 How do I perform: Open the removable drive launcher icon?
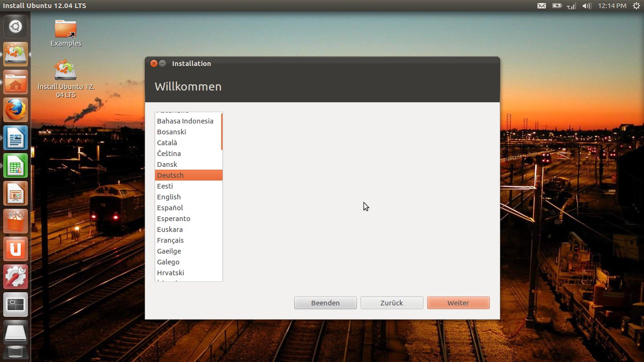(x=16, y=332)
